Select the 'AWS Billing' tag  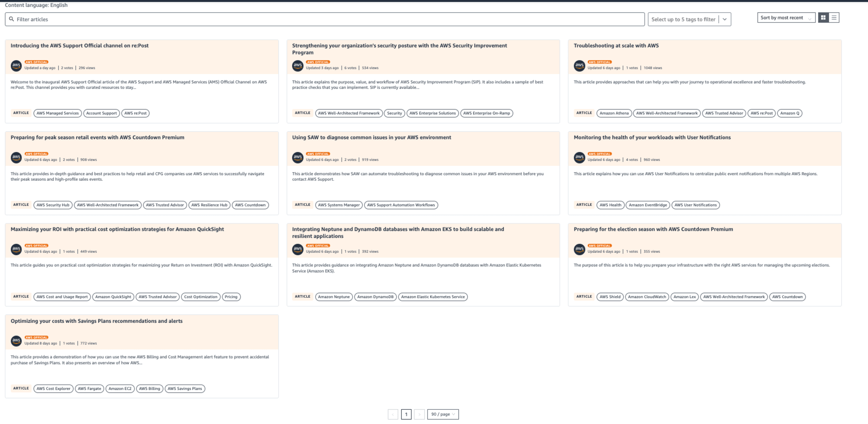tap(149, 389)
